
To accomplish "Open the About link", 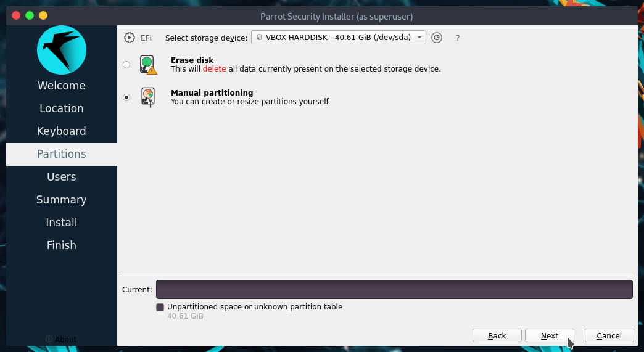I will click(x=65, y=339).
